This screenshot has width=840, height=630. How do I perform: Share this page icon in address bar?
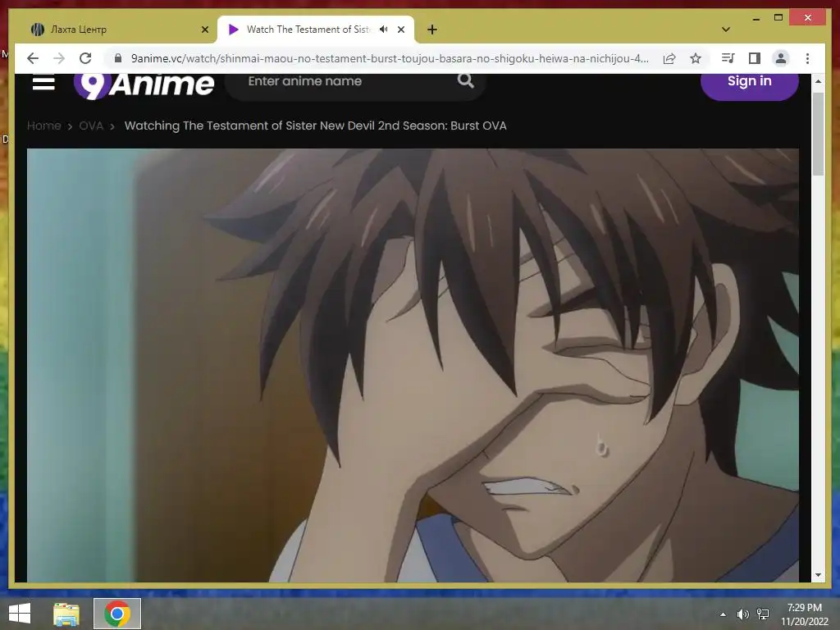[669, 58]
